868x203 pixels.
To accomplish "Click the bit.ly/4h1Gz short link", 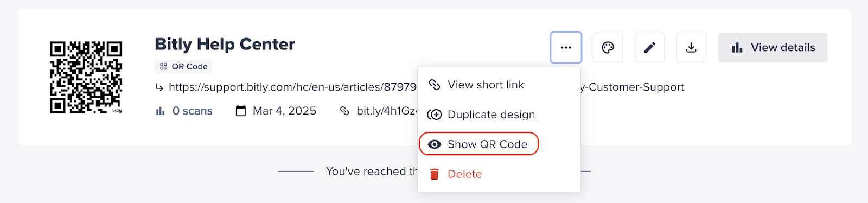I will pos(386,111).
